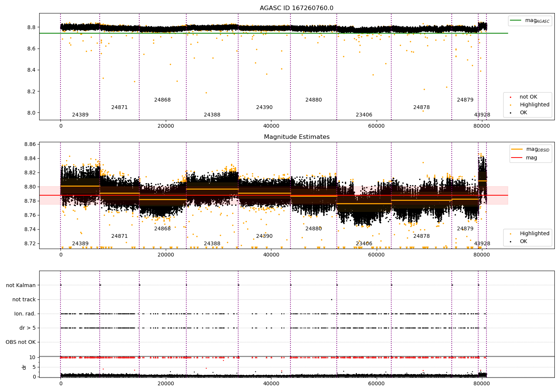Click OBSID label 24868 in the top plot
Viewport: 560px width, 392px height.
tap(162, 100)
